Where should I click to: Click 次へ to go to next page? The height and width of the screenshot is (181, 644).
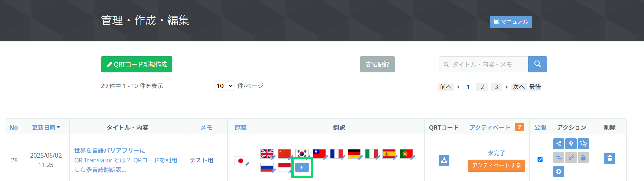tap(519, 87)
